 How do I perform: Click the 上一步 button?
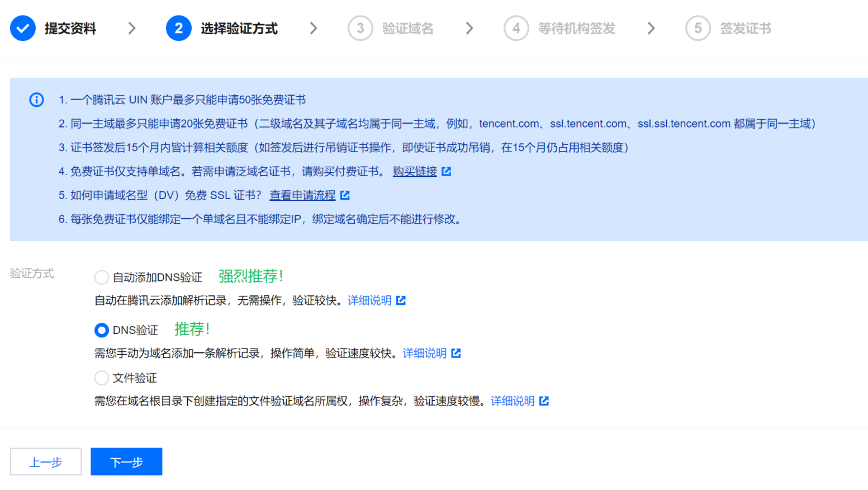46,461
